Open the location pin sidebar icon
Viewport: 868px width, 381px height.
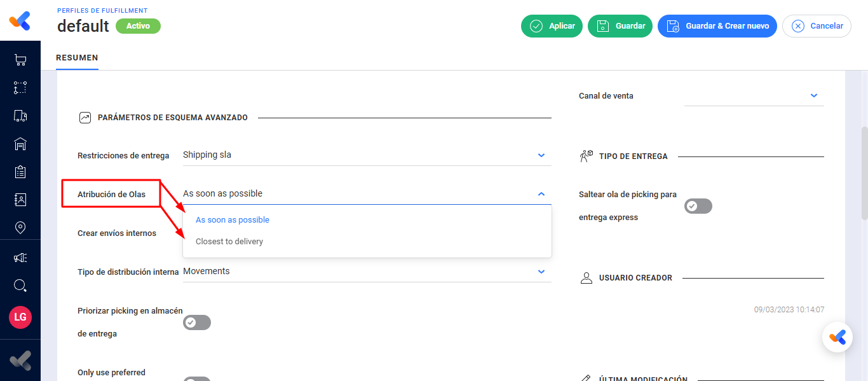click(20, 228)
